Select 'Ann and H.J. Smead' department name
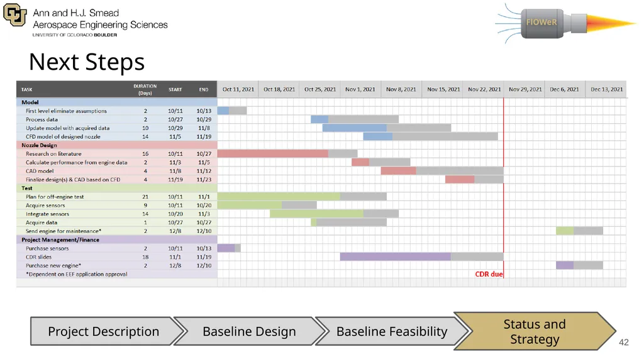This screenshot has height=362, width=644. [x=76, y=13]
